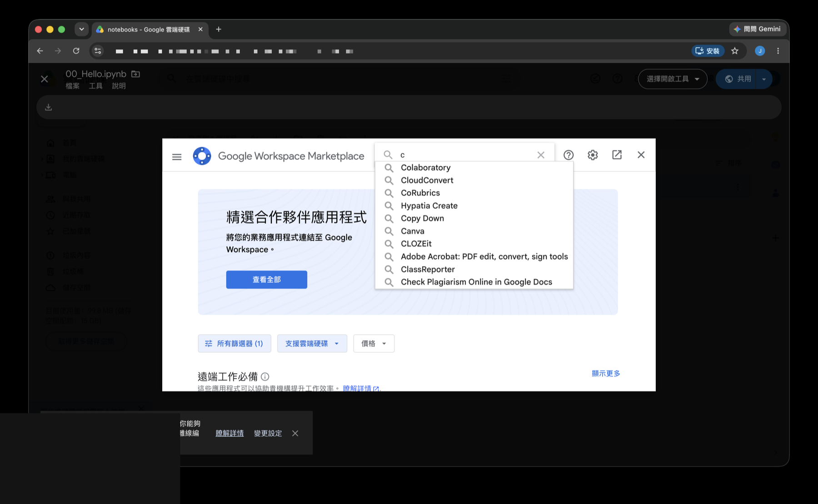
Task: Click the 問問 Gemini button
Action: pyautogui.click(x=758, y=29)
